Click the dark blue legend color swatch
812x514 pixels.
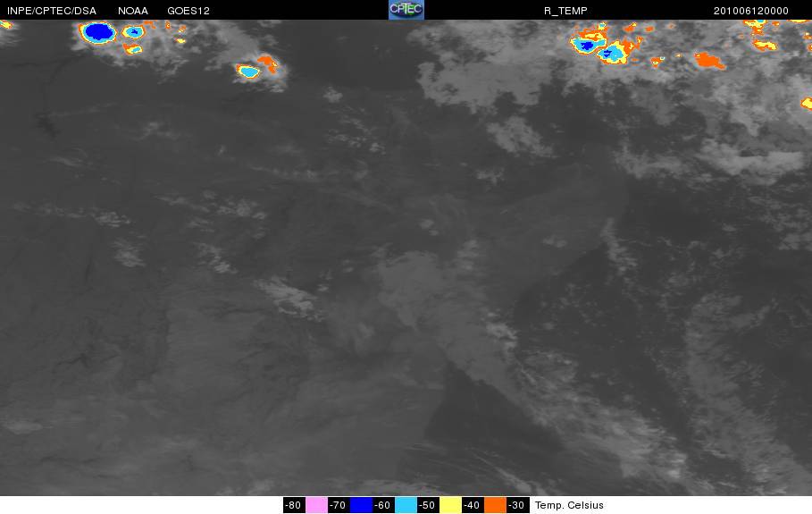(x=362, y=505)
